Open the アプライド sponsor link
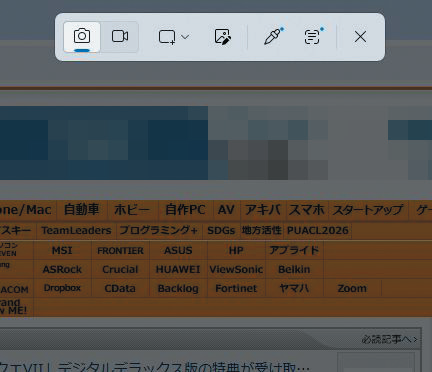The height and width of the screenshot is (372, 432). pyautogui.click(x=294, y=250)
